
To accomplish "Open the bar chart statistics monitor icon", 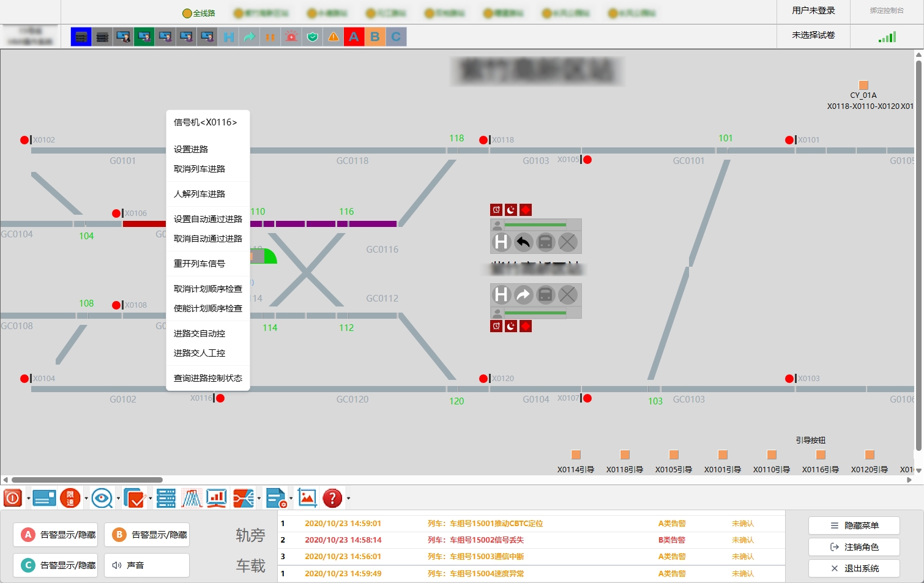I will (217, 499).
